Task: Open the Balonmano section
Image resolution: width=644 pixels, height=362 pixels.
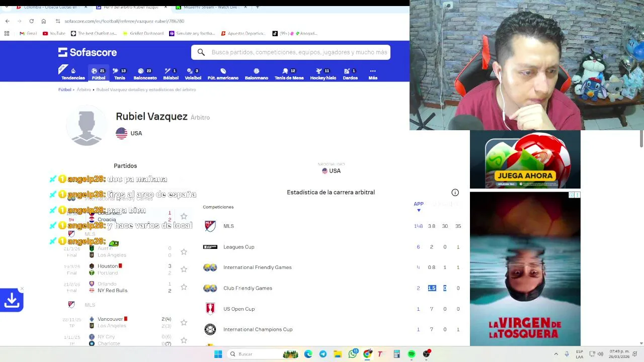Action: (256, 74)
